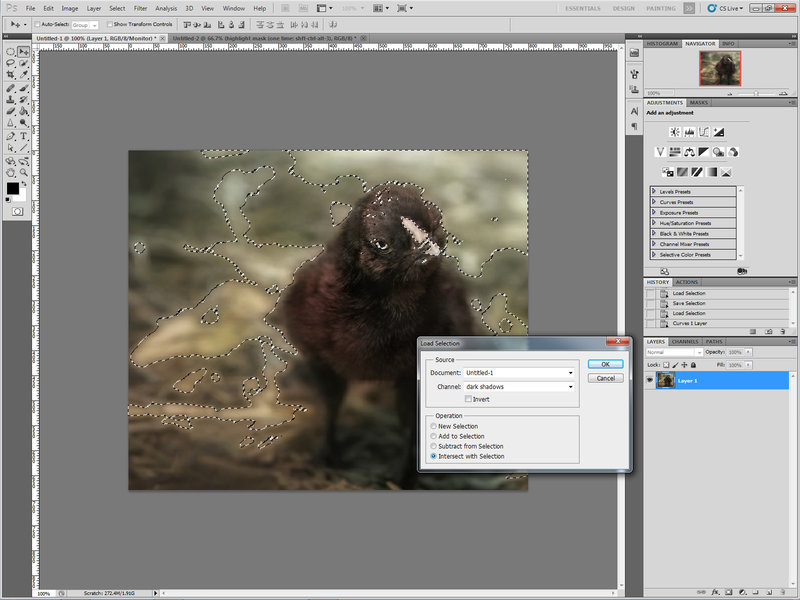Open the Auto-Select Group dropdown
Viewport: 800px width, 600px height.
[85, 25]
